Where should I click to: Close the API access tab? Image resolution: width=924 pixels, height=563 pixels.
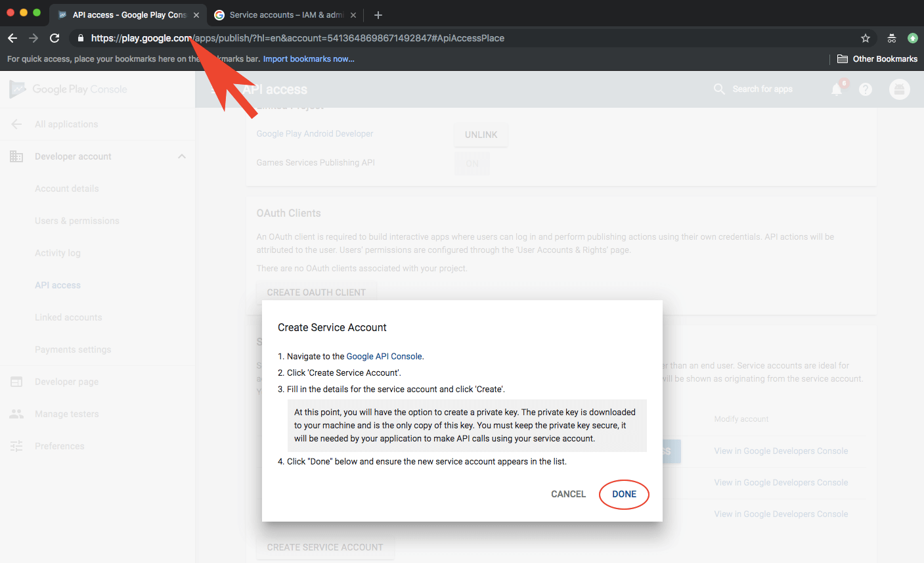click(x=196, y=14)
